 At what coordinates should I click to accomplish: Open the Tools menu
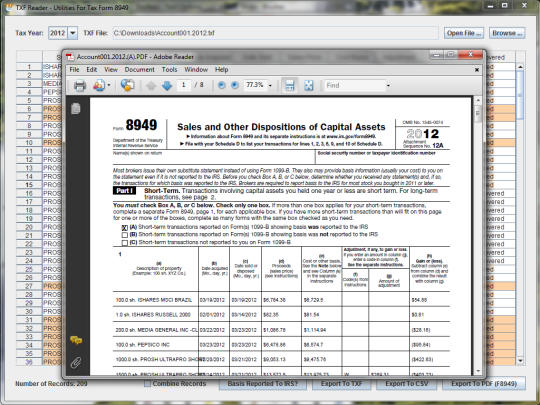click(x=169, y=70)
